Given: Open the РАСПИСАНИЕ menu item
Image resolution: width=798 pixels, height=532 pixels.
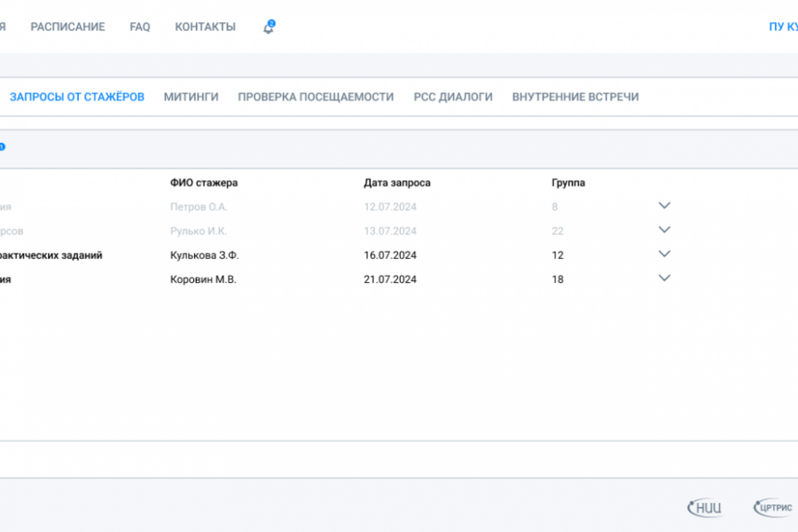Looking at the screenshot, I should click(67, 27).
